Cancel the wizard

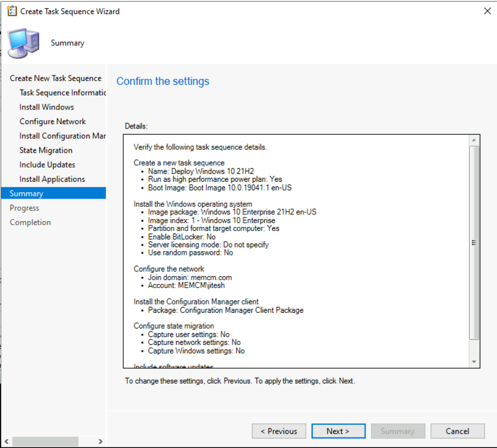click(457, 431)
